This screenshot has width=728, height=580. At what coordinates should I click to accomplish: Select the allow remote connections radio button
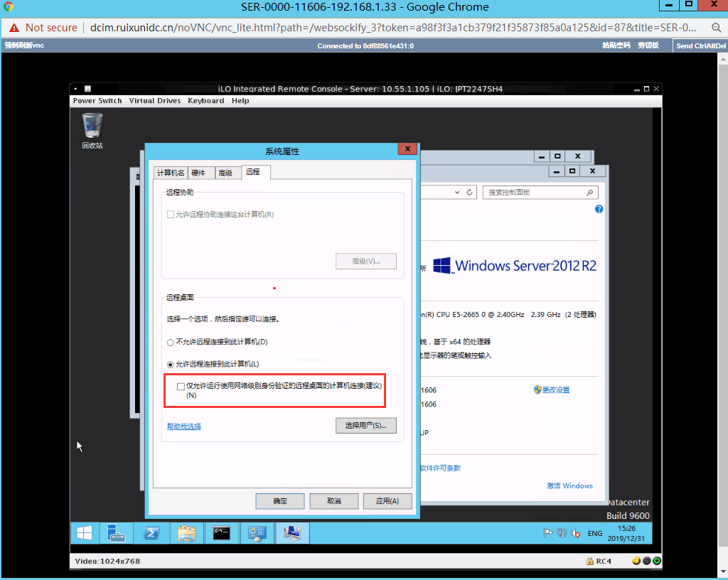170,365
